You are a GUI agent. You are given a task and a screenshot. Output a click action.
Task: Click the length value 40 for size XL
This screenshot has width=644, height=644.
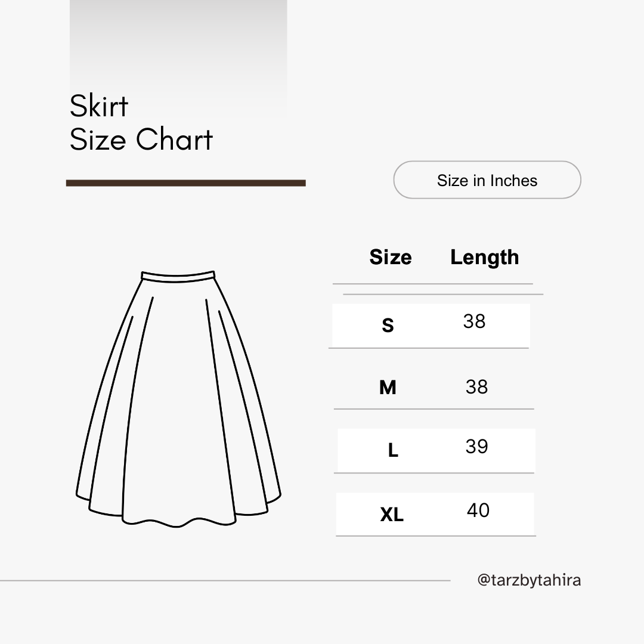click(x=478, y=510)
